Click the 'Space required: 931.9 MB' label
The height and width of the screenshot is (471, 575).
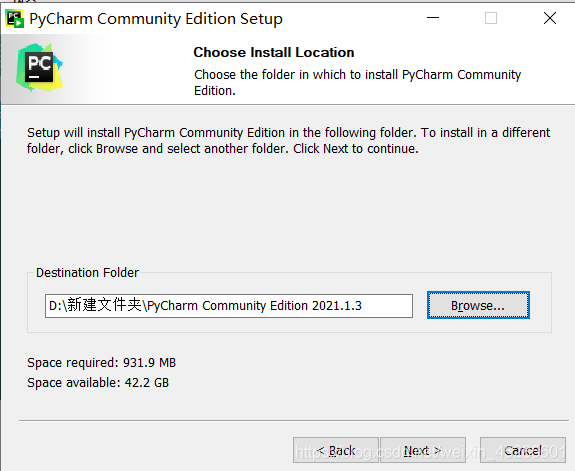click(102, 363)
